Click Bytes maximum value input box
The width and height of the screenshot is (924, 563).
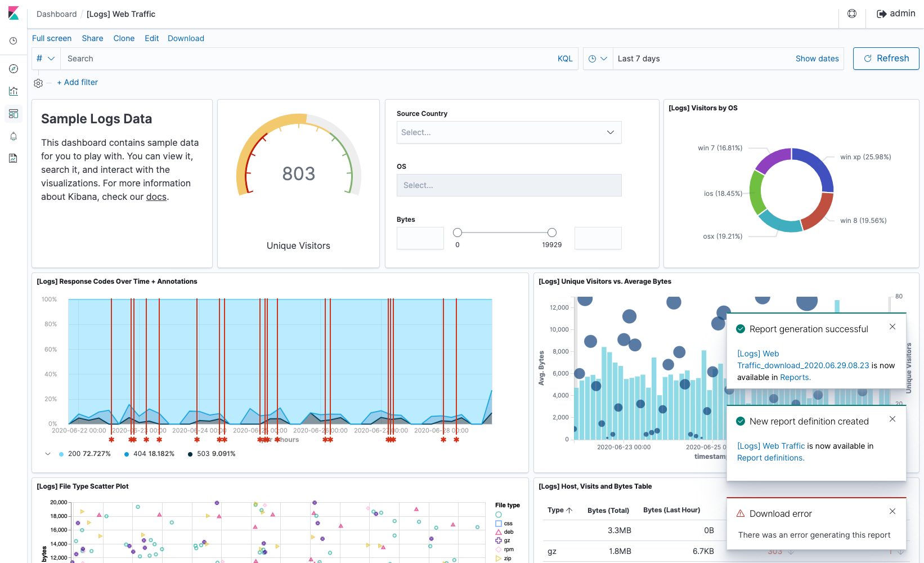coord(598,238)
